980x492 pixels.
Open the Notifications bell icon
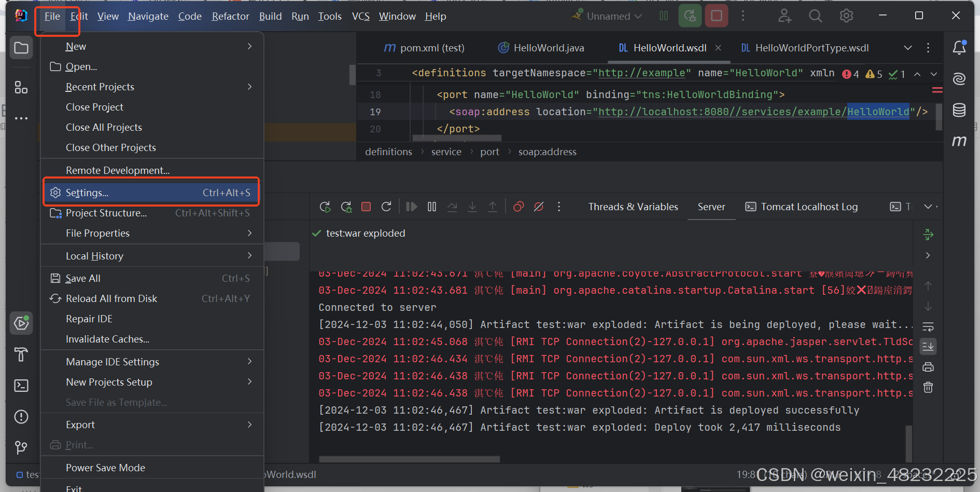tap(959, 48)
